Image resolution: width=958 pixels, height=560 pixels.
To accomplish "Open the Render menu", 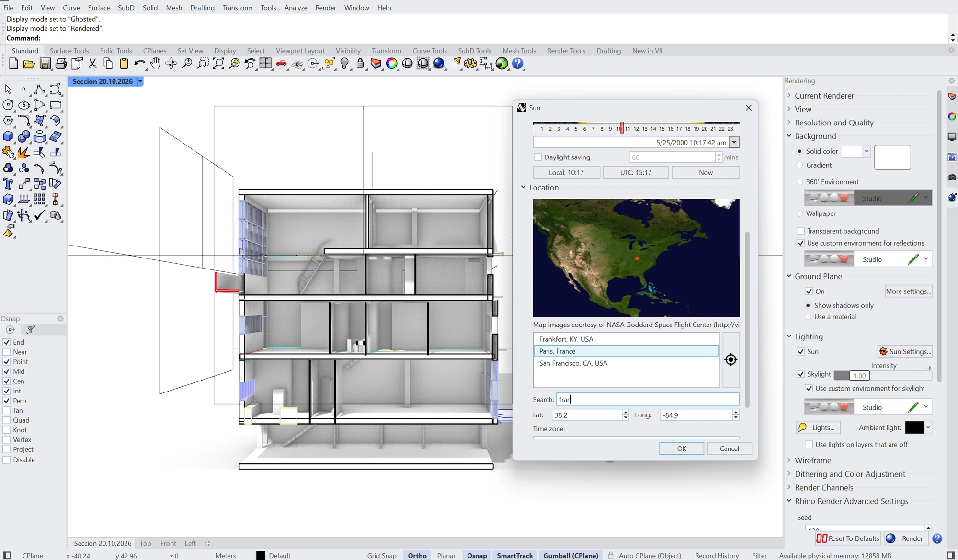I will tap(326, 8).
